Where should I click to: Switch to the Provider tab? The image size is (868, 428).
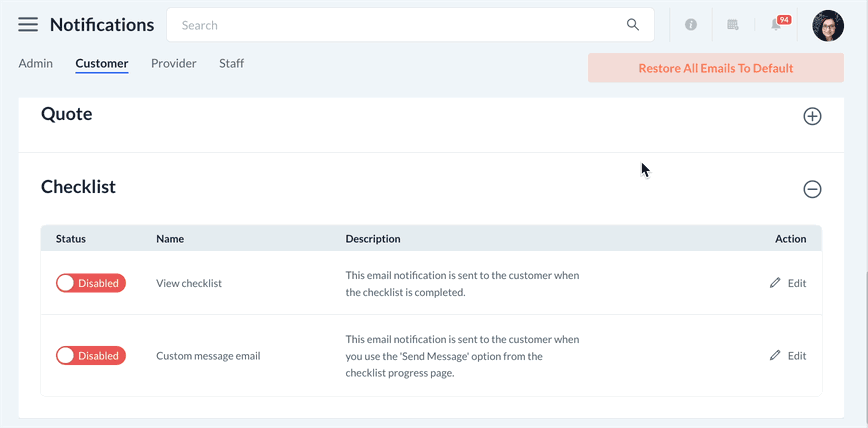pyautogui.click(x=173, y=63)
